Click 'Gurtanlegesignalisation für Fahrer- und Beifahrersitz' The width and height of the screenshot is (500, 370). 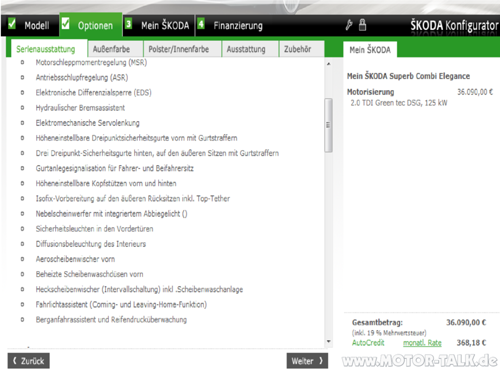tap(115, 168)
